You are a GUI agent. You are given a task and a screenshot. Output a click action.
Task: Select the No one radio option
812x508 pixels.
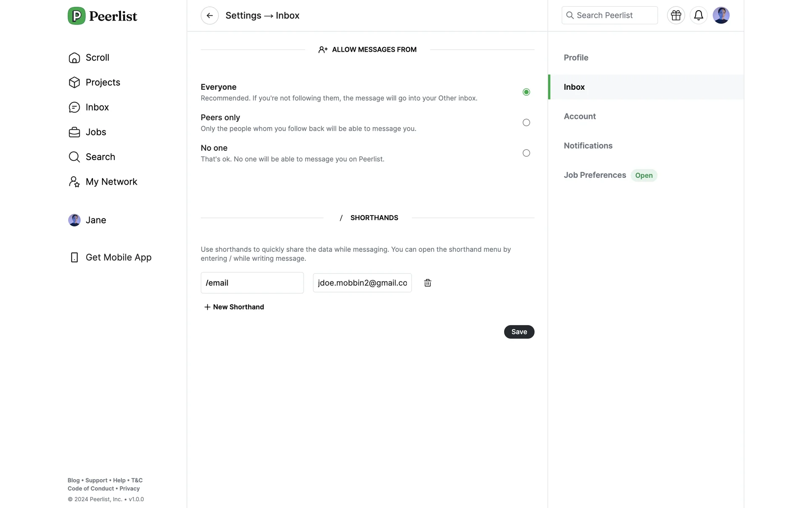point(526,153)
